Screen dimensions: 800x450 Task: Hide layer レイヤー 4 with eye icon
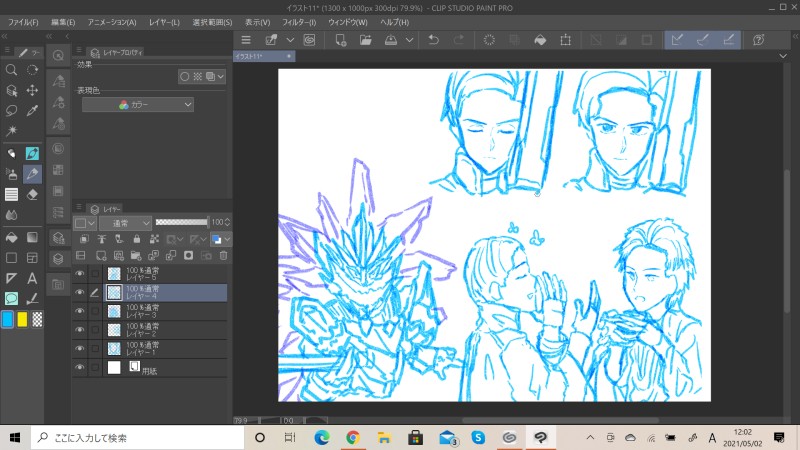(80, 292)
